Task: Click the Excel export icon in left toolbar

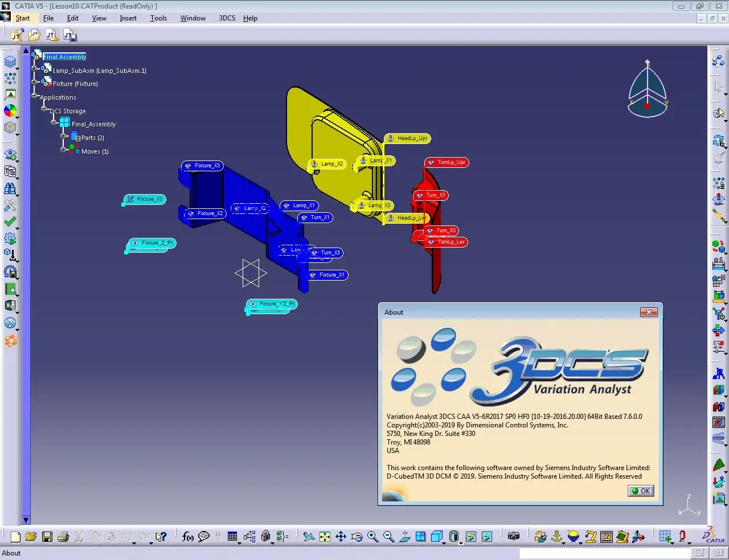Action: click(10, 306)
